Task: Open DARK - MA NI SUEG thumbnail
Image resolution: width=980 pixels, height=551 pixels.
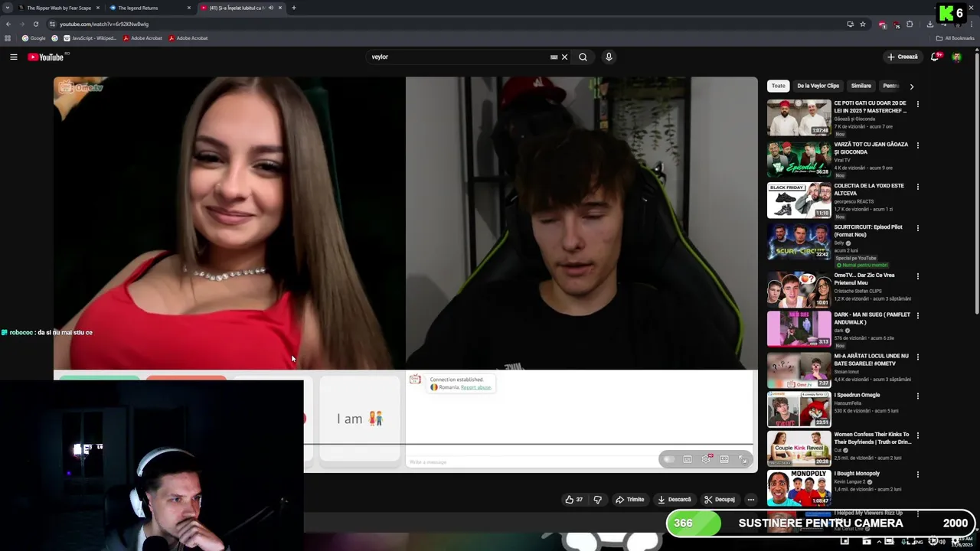Action: [x=799, y=328]
